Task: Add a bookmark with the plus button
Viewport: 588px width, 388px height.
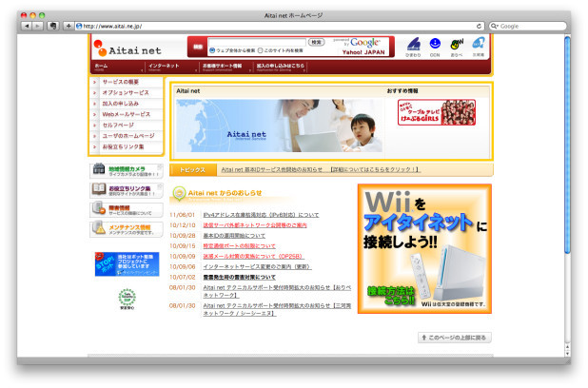Action: (69, 26)
